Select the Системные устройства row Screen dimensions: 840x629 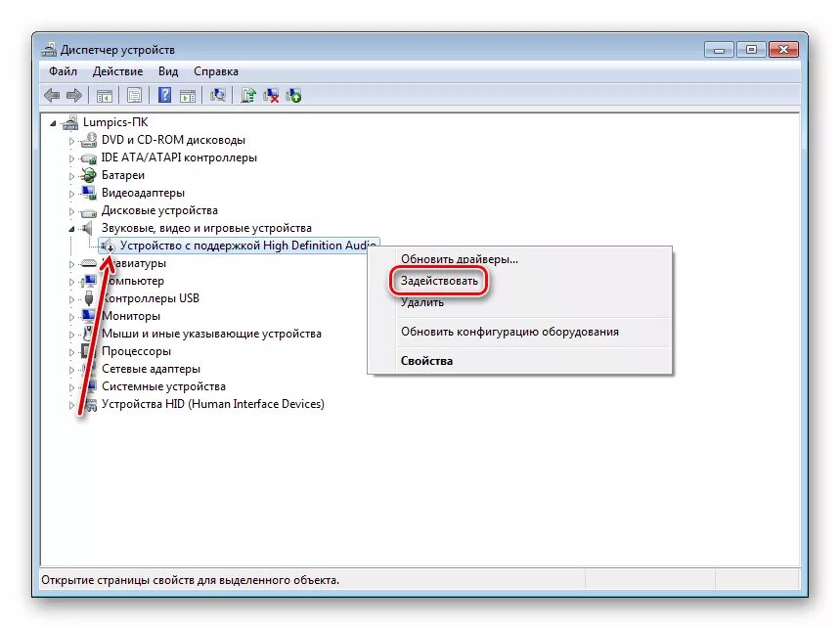point(163,386)
